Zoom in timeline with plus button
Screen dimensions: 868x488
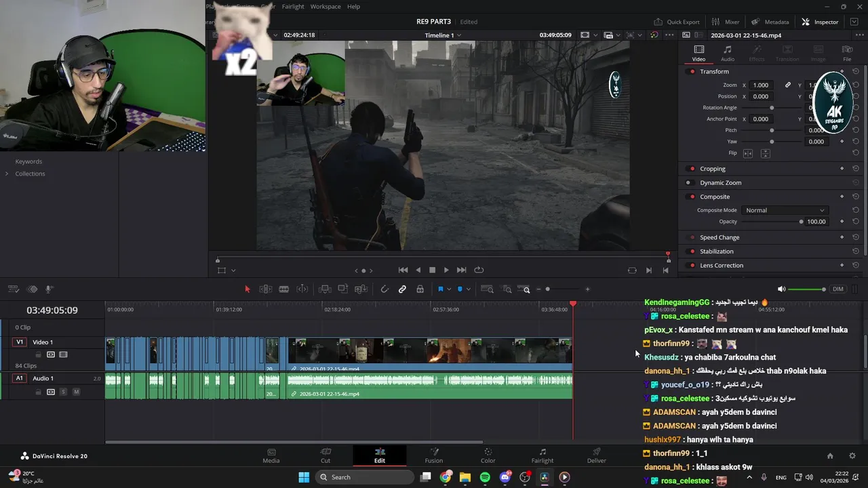point(587,289)
